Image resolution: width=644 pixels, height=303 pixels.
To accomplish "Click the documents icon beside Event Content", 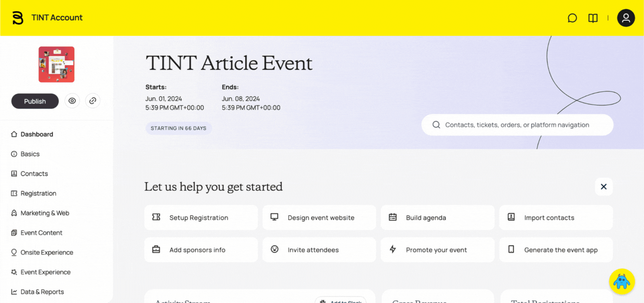I will point(14,233).
